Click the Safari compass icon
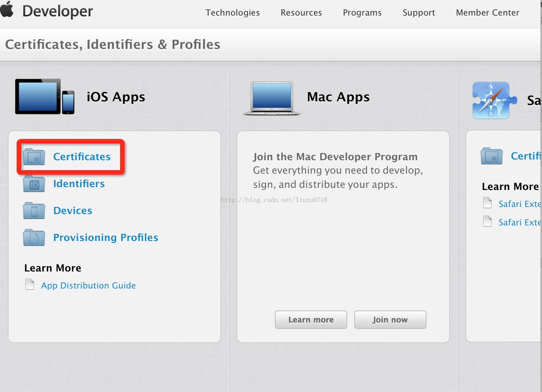Screen dimensions: 542x392 (x=495, y=100)
